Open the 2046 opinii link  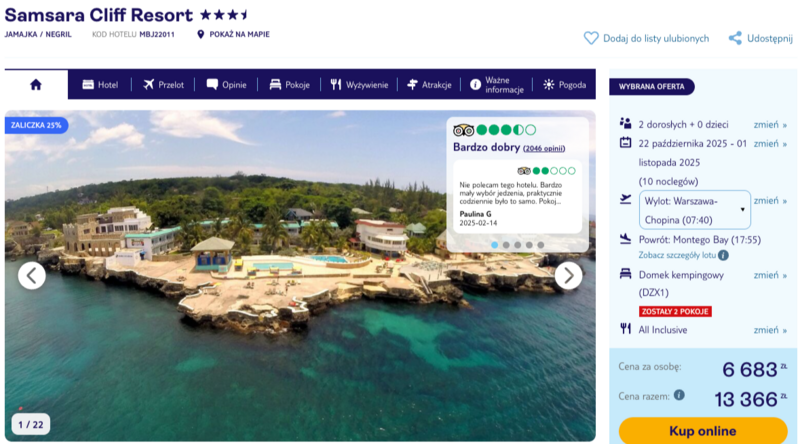coord(545,147)
